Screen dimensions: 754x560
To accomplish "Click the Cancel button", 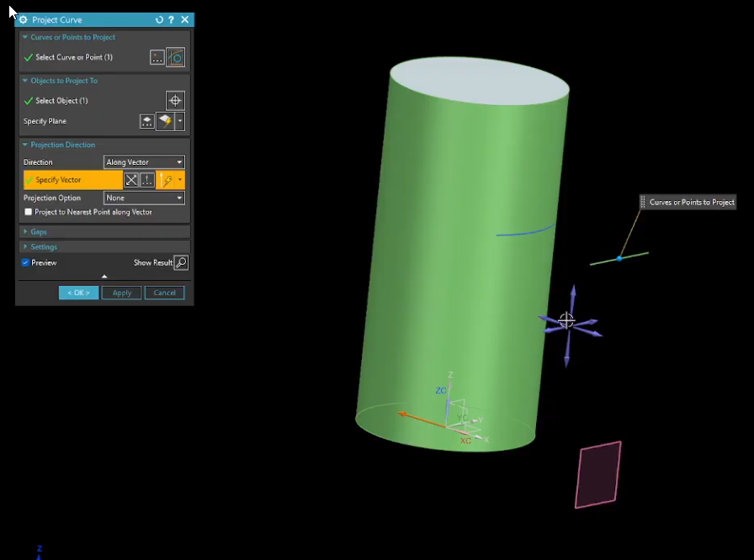I will (164, 293).
